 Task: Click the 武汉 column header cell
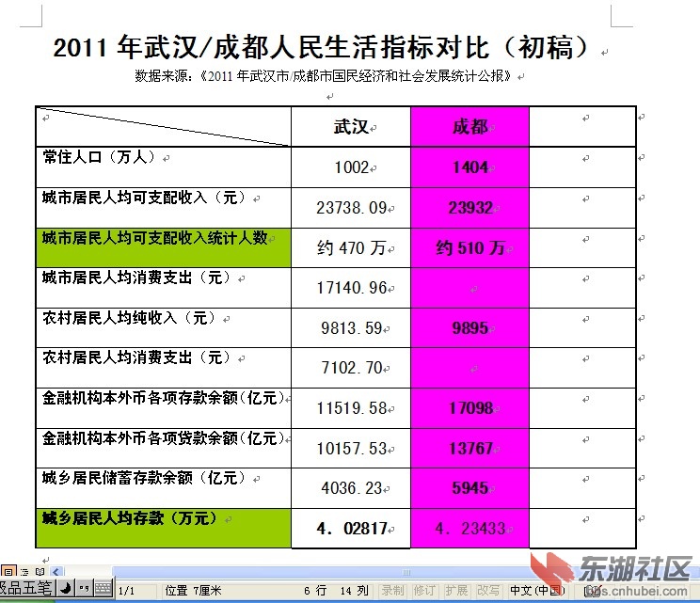tap(351, 127)
